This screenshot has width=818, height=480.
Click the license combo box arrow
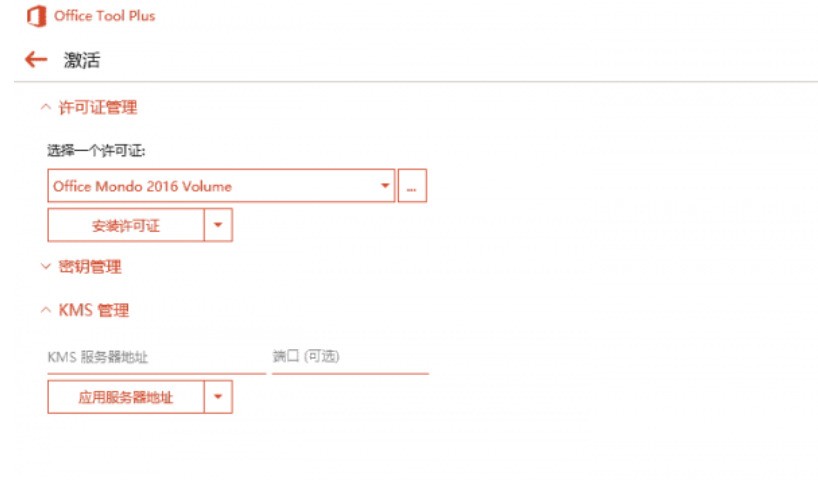click(385, 186)
